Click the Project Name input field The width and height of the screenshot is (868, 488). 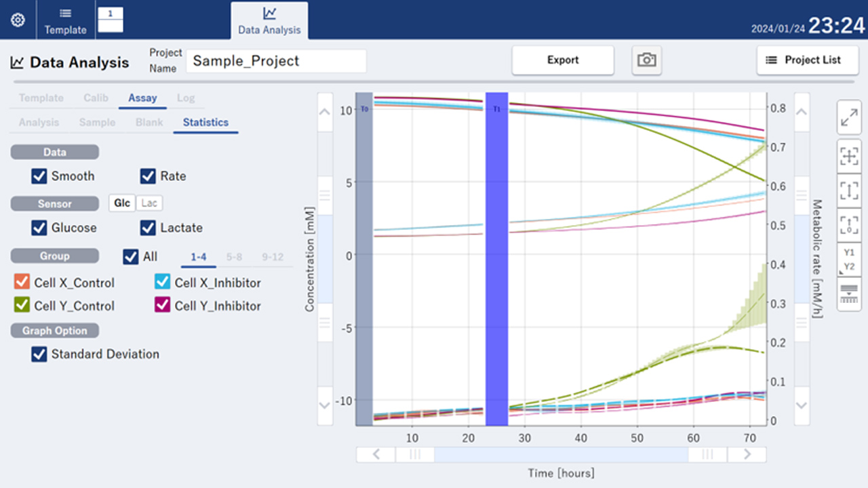pos(276,61)
